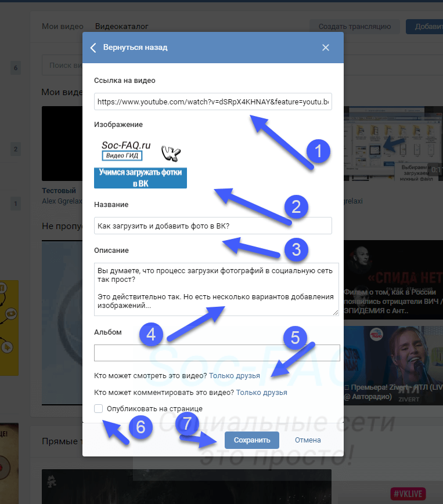The height and width of the screenshot is (504, 443).
Task: Click the video preview thumbnail image
Action: [141, 164]
